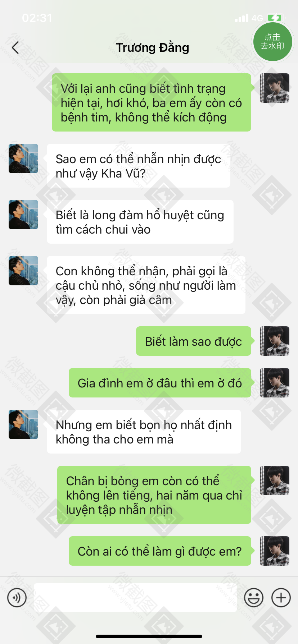Tap contact avatar beside 'Nhưng em biết' message
The height and width of the screenshot is (644, 298).
(23, 424)
